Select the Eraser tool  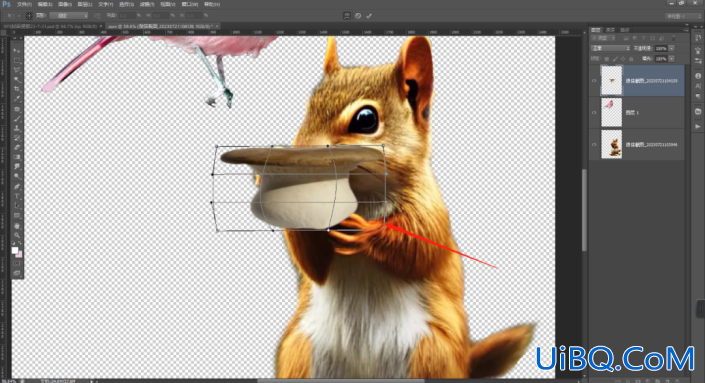pos(17,147)
